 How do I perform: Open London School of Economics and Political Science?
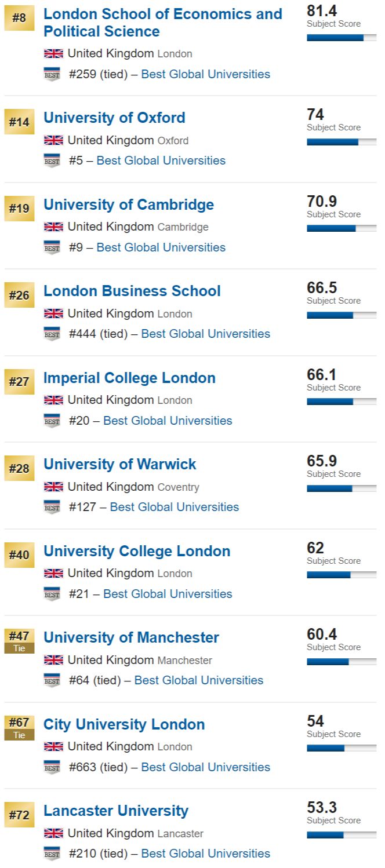click(163, 23)
